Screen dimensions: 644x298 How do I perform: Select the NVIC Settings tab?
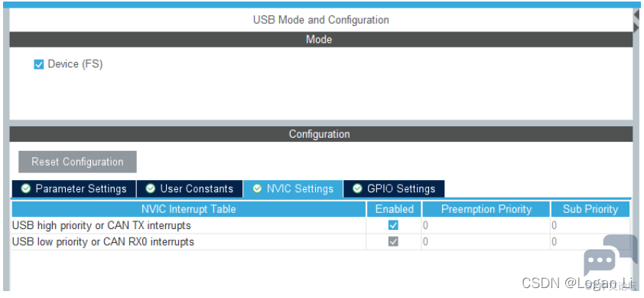pos(293,189)
